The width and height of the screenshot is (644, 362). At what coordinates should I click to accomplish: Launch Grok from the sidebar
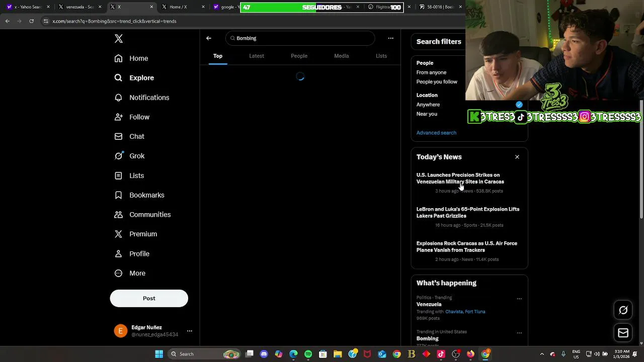click(x=130, y=156)
